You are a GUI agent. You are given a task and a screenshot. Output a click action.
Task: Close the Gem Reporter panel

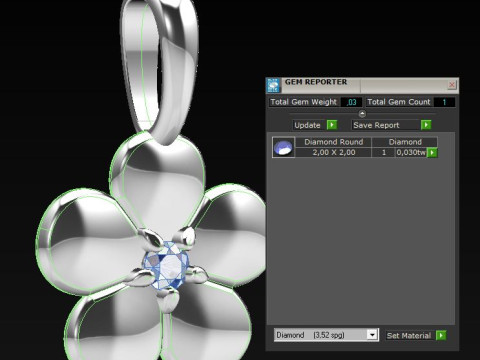[x=452, y=85]
